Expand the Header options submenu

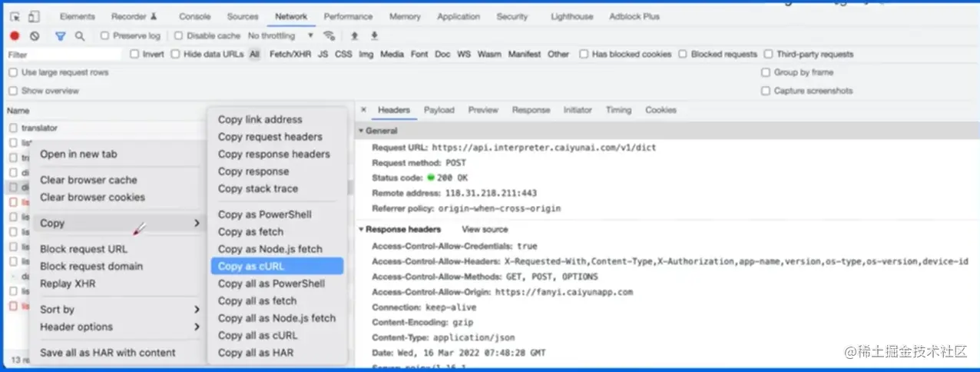[x=119, y=327]
